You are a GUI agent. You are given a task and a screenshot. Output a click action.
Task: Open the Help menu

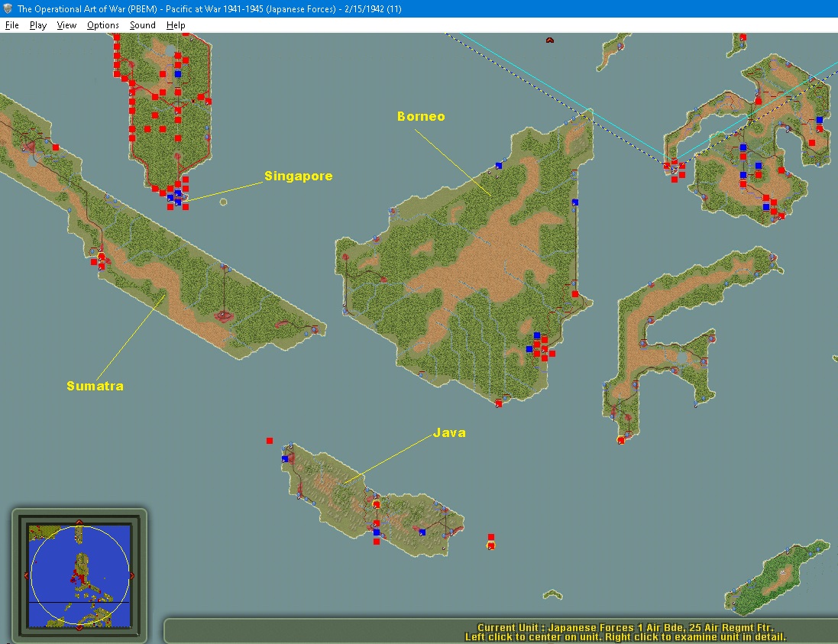click(176, 25)
